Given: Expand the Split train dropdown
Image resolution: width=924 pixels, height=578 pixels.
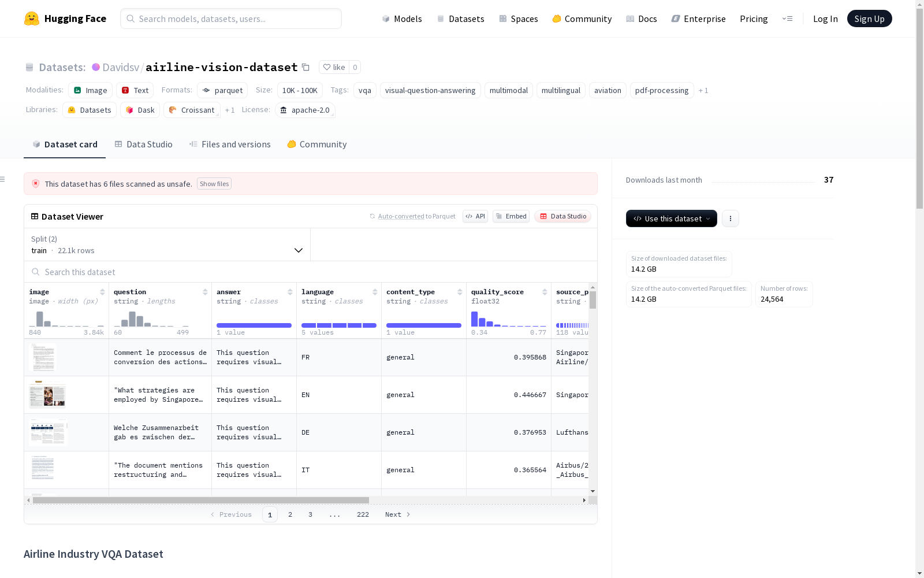Looking at the screenshot, I should pos(167,244).
